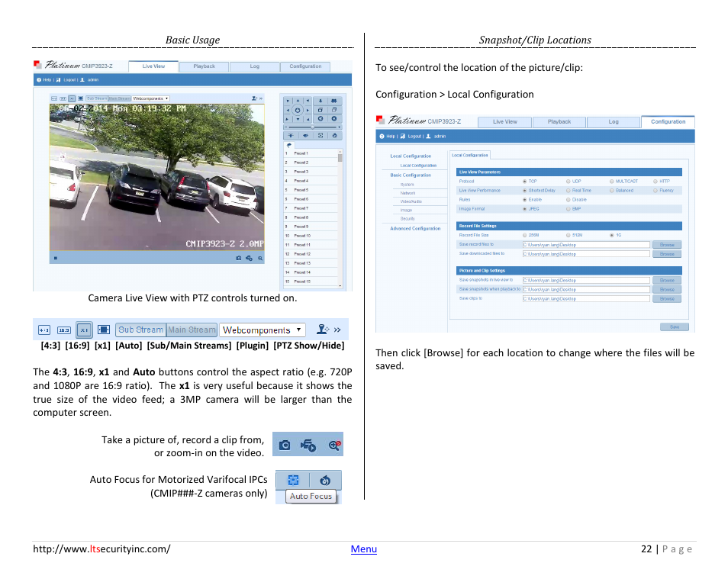The image size is (728, 563).
Task: Toggle PTZ show/hide icon in enlarged toolbar
Action: (x=322, y=329)
